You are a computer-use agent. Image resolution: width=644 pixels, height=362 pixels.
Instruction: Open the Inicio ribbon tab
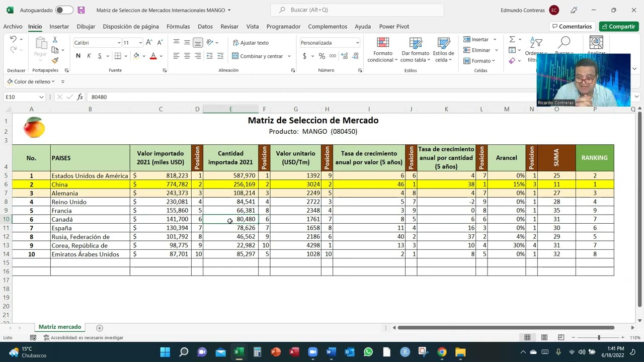(35, 27)
